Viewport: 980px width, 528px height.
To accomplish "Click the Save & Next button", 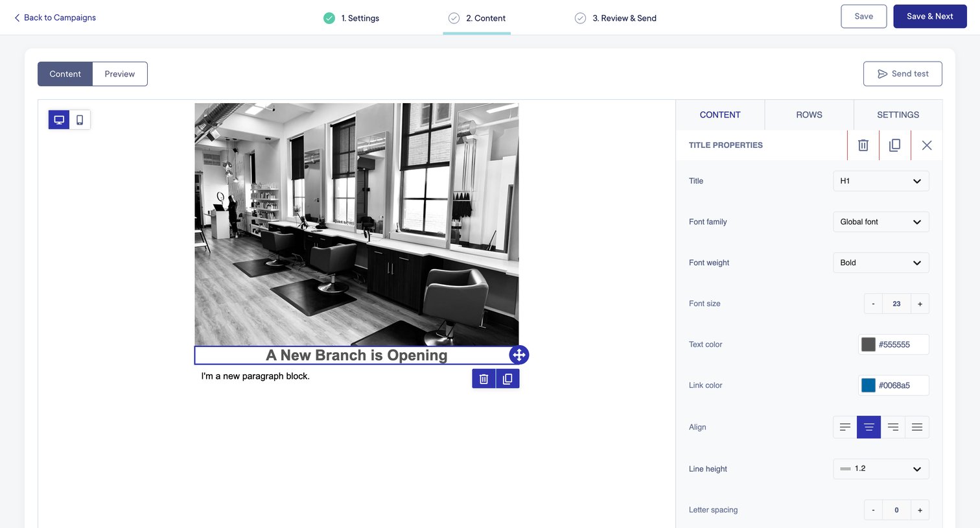I will 930,16.
